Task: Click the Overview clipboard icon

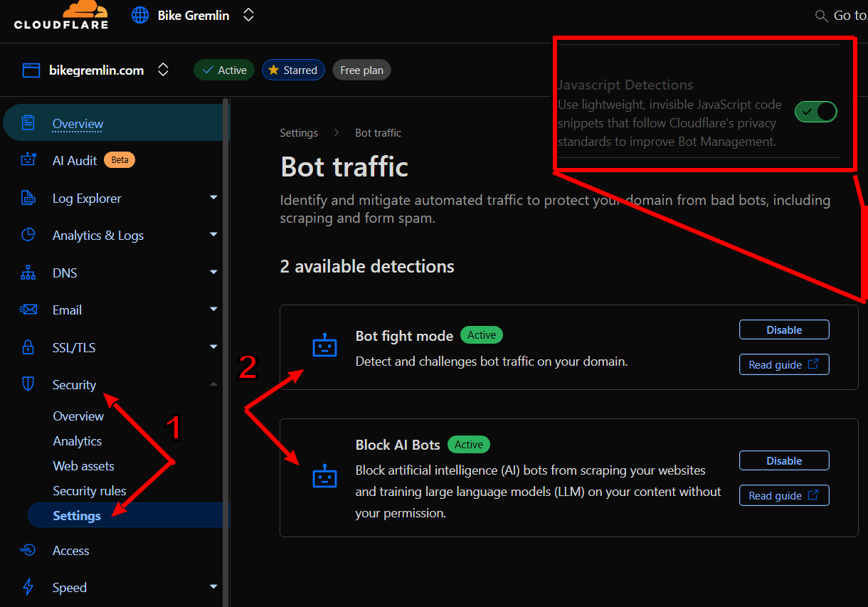Action: point(28,123)
